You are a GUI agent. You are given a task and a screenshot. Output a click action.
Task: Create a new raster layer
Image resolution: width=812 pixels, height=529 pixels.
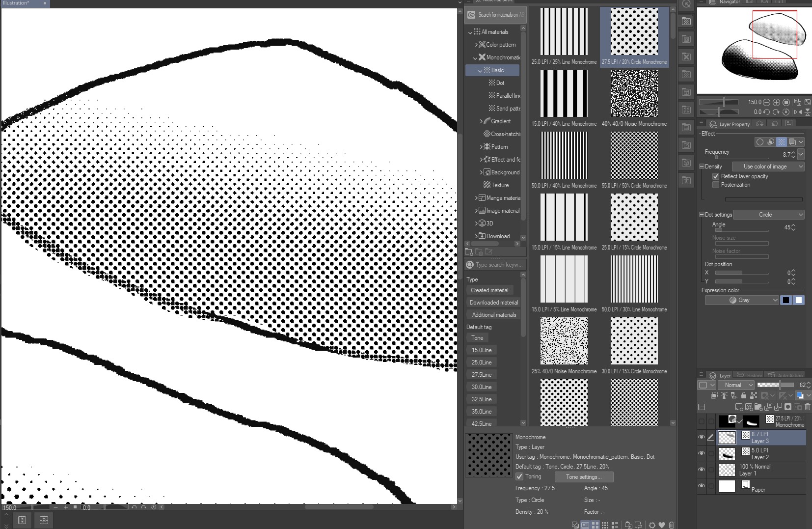[739, 407]
